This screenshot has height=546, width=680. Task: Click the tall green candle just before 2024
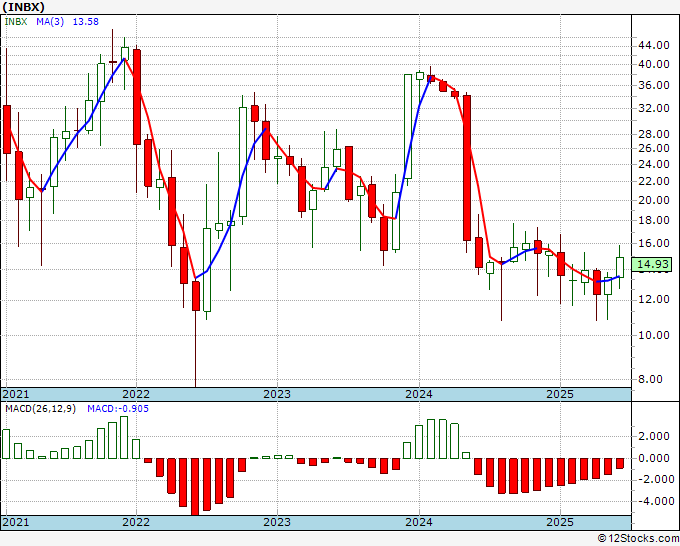pyautogui.click(x=408, y=127)
